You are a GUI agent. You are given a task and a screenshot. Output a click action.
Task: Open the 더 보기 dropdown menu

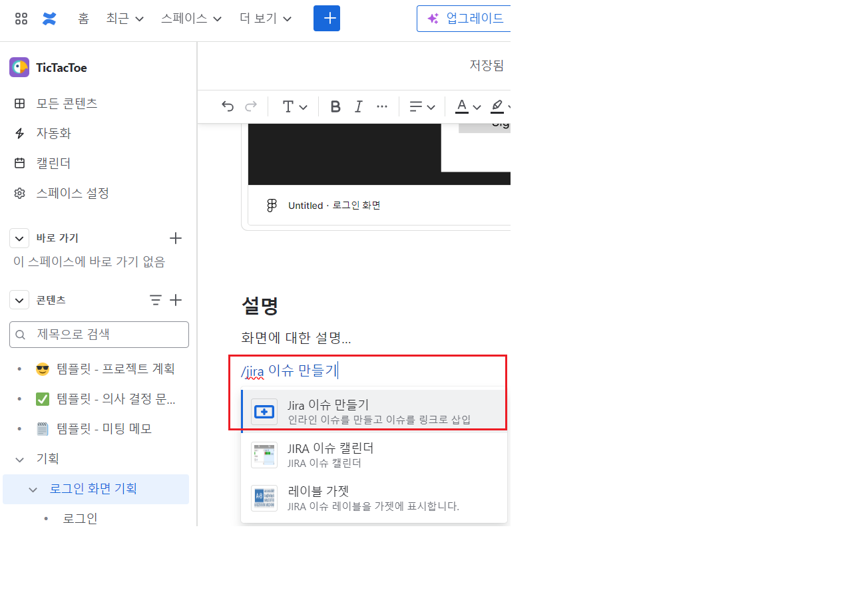tap(266, 19)
